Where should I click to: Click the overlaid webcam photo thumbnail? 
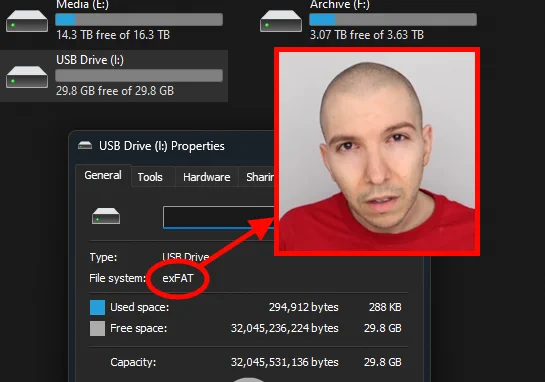click(377, 152)
